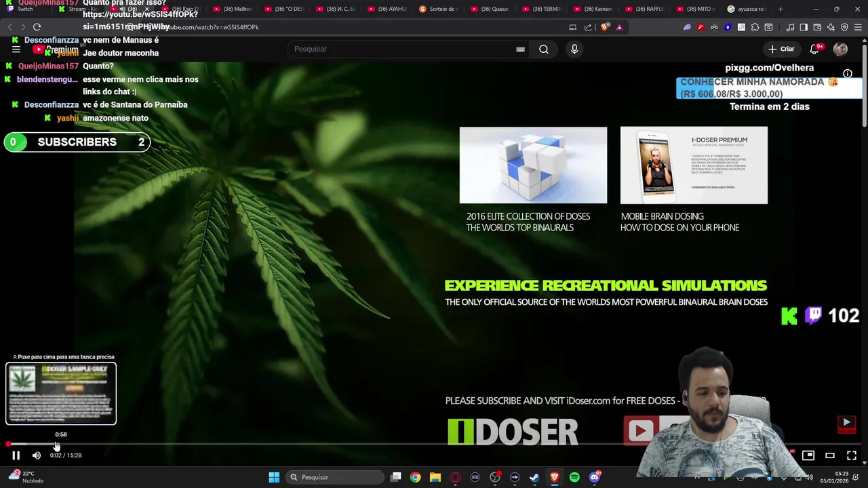This screenshot has width=868, height=488.
Task: Switch to the Brave taskbar icon
Action: tap(554, 477)
